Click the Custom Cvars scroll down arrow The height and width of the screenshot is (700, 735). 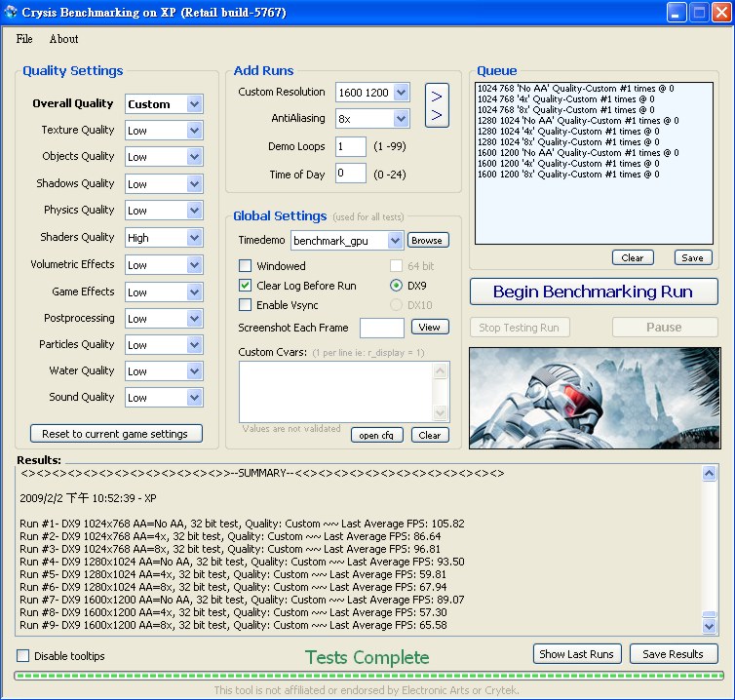click(441, 412)
